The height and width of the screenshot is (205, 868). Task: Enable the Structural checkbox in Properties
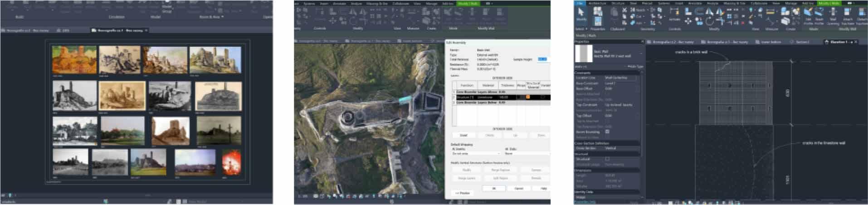point(607,159)
